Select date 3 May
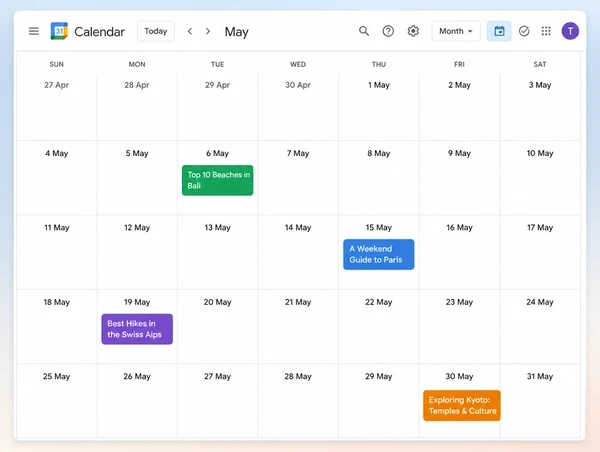The height and width of the screenshot is (452, 600). (540, 85)
